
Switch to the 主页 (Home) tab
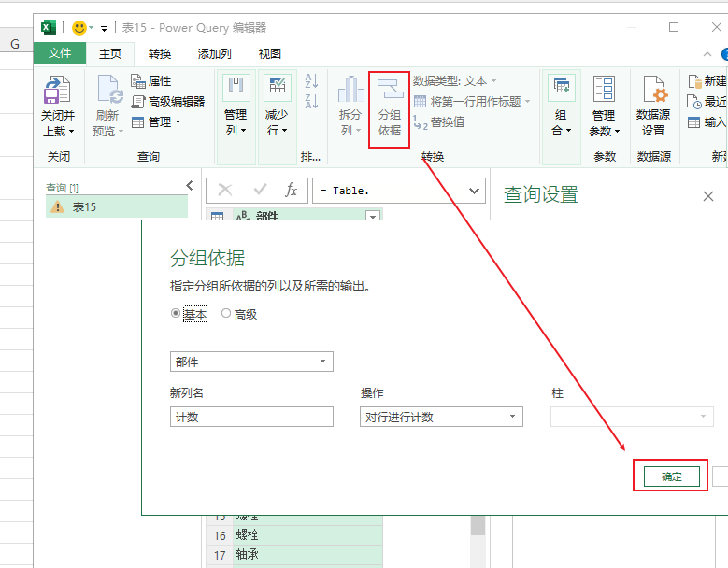[110, 54]
